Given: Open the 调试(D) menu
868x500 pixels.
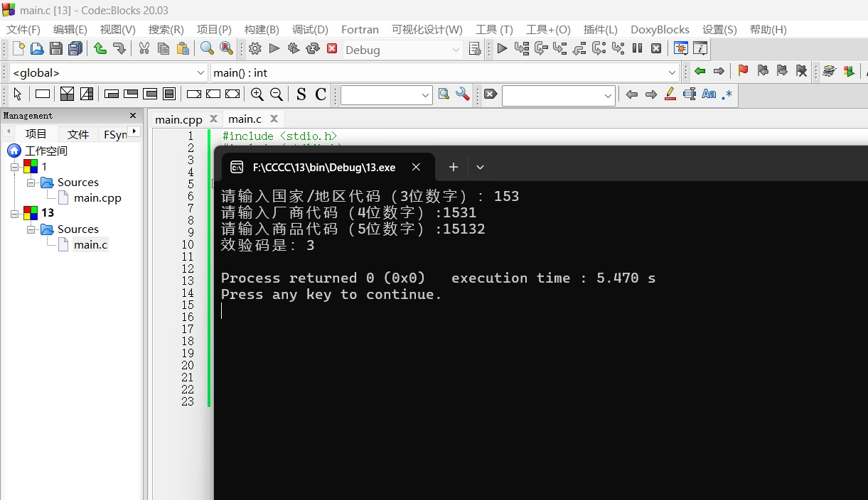Looking at the screenshot, I should click(310, 29).
